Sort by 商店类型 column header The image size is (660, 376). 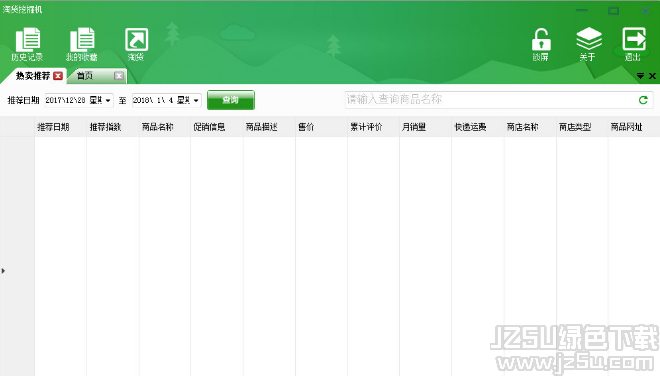tap(582, 127)
